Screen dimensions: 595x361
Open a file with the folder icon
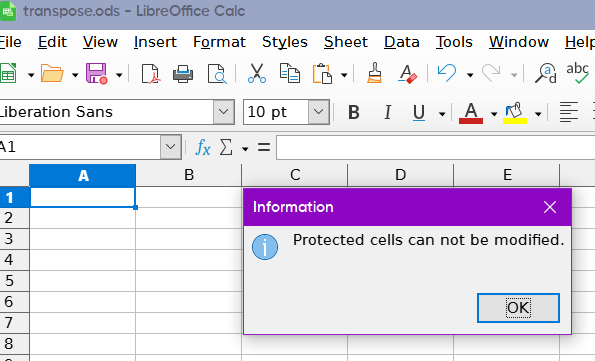pos(52,73)
